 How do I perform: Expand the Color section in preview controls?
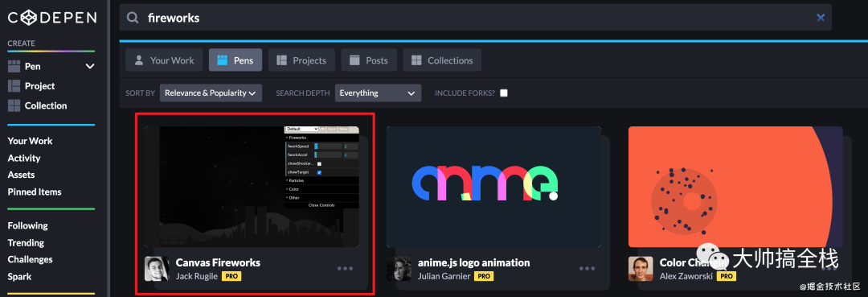[321, 189]
